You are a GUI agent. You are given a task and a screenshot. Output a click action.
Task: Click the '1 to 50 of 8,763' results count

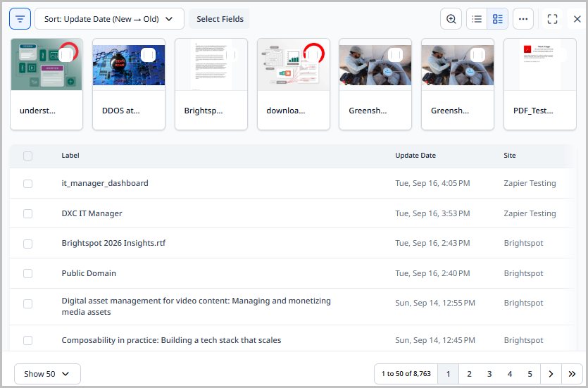pos(406,374)
